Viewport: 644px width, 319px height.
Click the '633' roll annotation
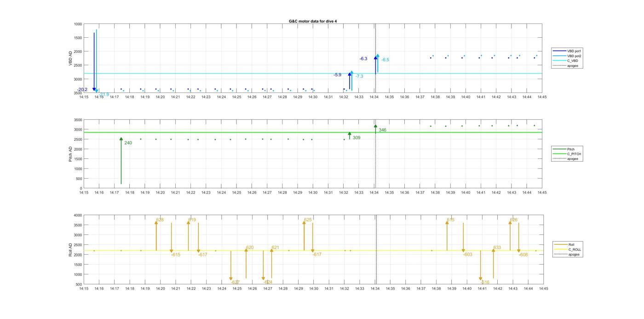497,248
